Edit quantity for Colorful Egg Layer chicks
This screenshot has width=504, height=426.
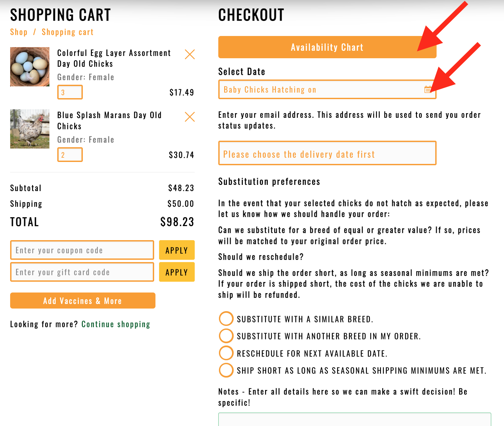[70, 92]
